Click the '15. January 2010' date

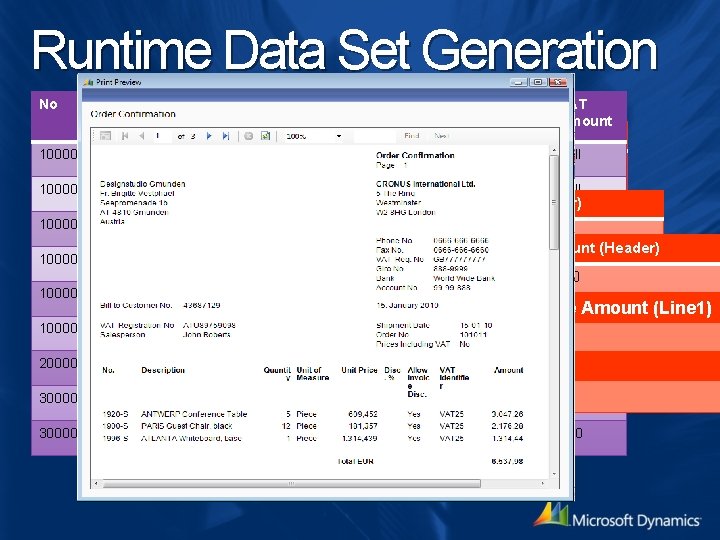(x=407, y=305)
